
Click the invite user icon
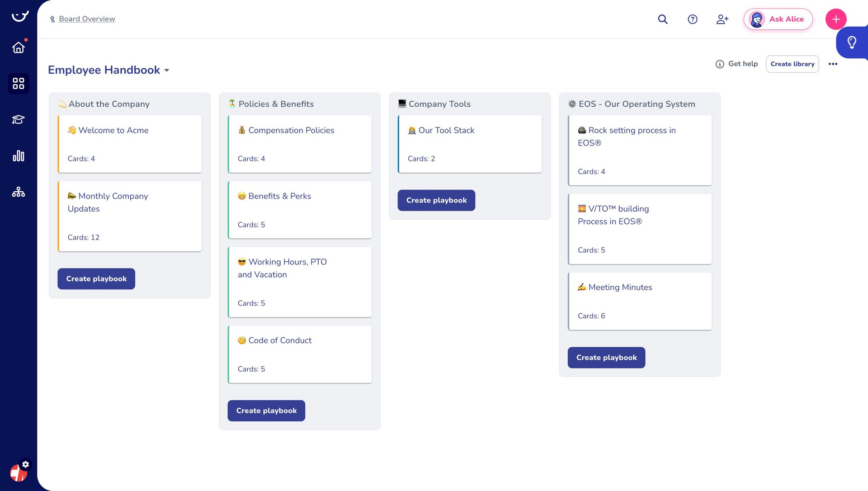coord(722,19)
